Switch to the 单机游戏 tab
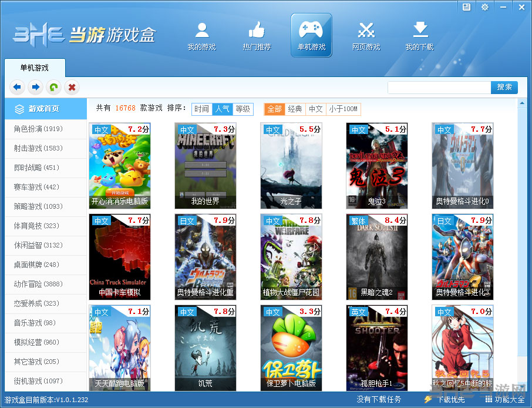 (35, 68)
